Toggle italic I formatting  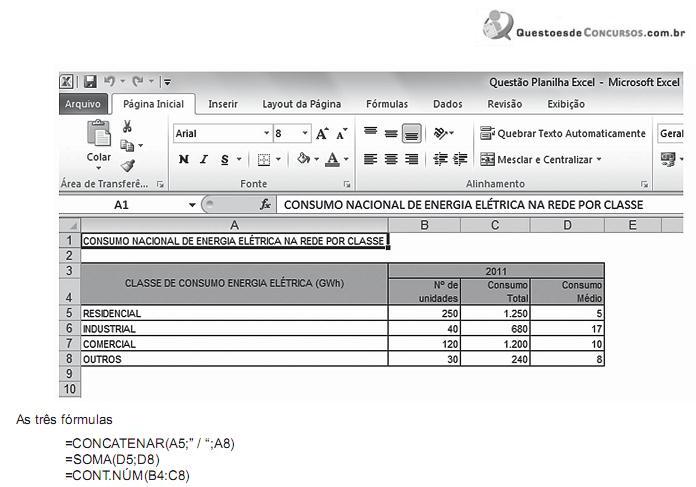204,159
